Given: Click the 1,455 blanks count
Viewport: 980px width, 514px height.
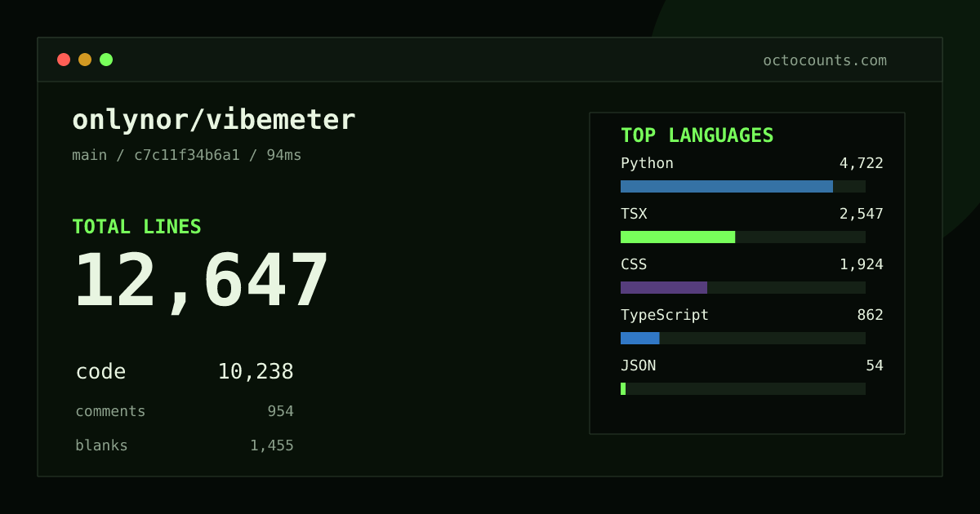Looking at the screenshot, I should [272, 445].
